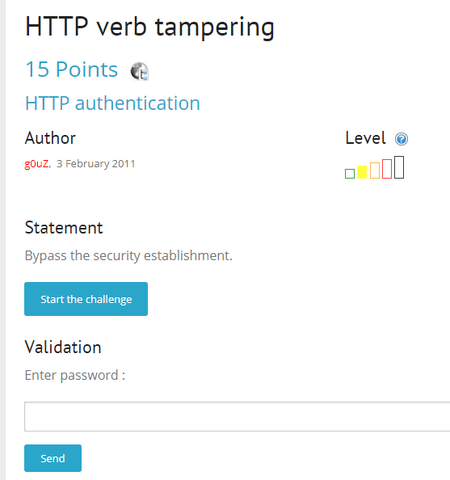Click the HTTP verb tampering title
The width and height of the screenshot is (450, 480).
tap(150, 27)
